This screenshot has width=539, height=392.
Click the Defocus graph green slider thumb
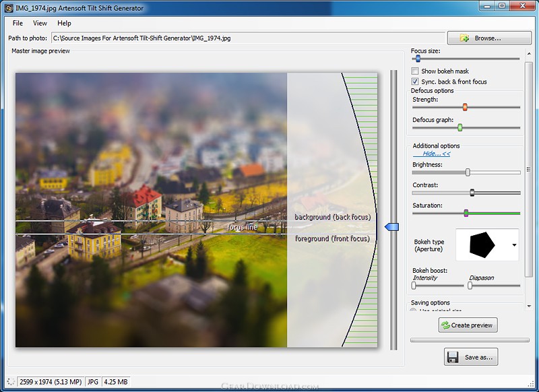(x=460, y=128)
